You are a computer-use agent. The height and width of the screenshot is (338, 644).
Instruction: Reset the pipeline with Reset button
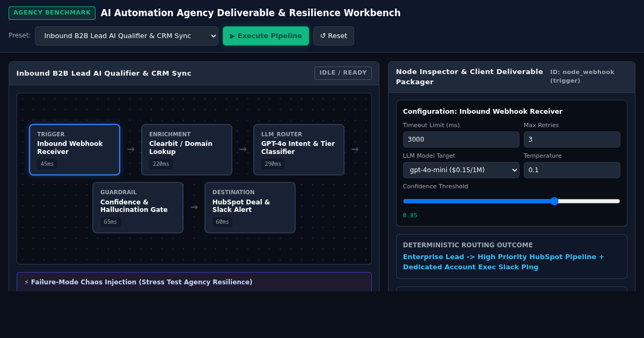tap(334, 36)
